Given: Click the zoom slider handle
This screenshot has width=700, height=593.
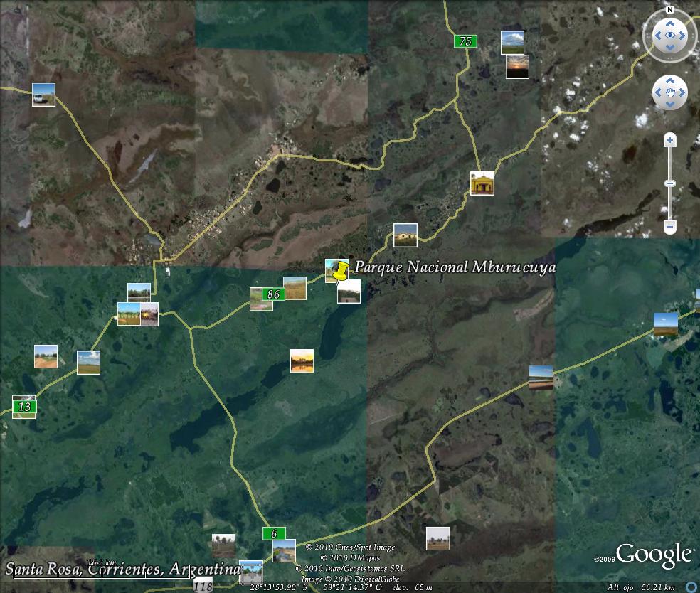Looking at the screenshot, I should pyautogui.click(x=669, y=183).
